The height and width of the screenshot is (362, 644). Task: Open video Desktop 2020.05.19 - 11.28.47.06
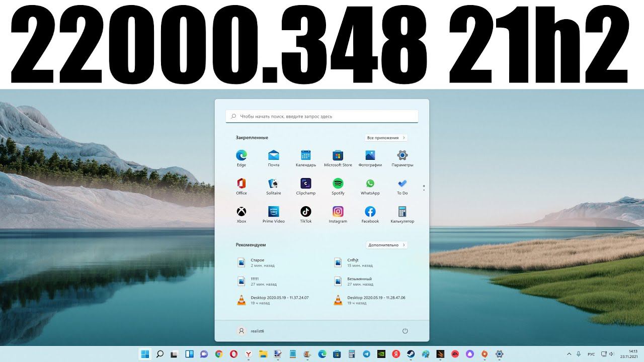coord(370,300)
